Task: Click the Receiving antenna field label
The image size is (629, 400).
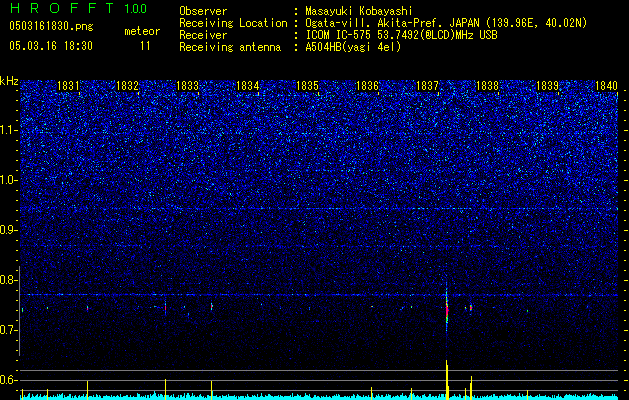Action: pos(230,47)
